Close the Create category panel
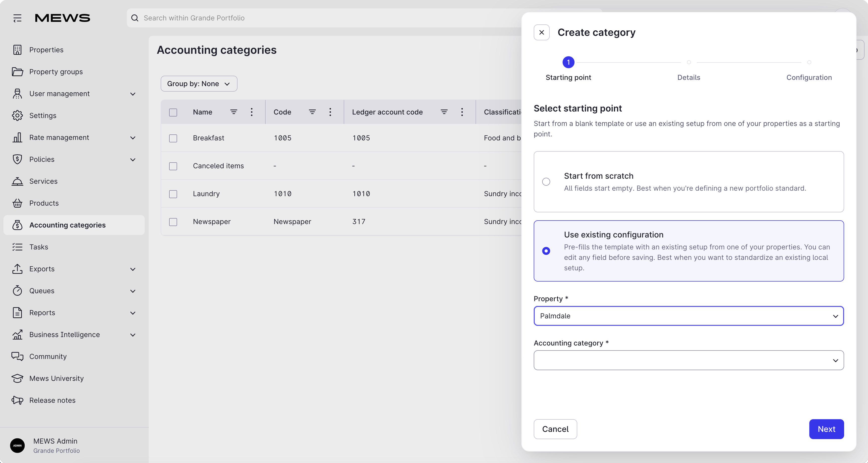 click(x=541, y=32)
